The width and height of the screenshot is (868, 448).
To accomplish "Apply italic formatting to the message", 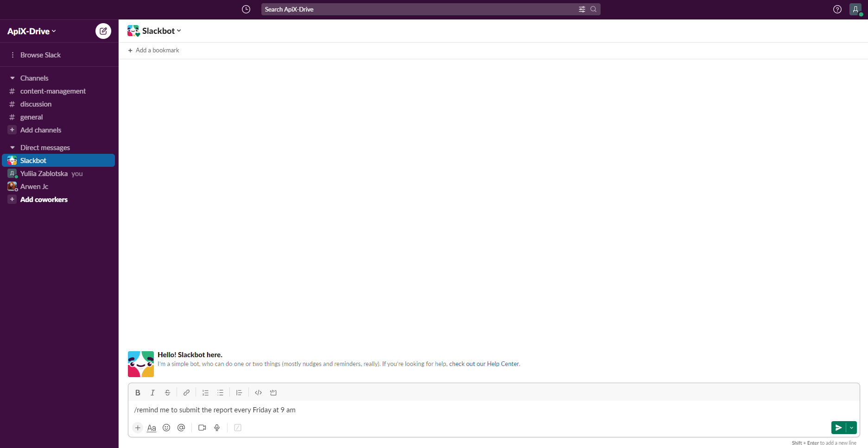I will click(152, 392).
